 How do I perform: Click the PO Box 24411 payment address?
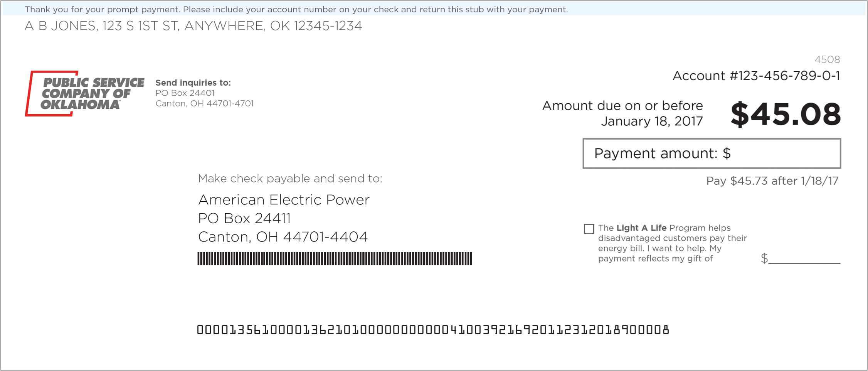(x=244, y=218)
